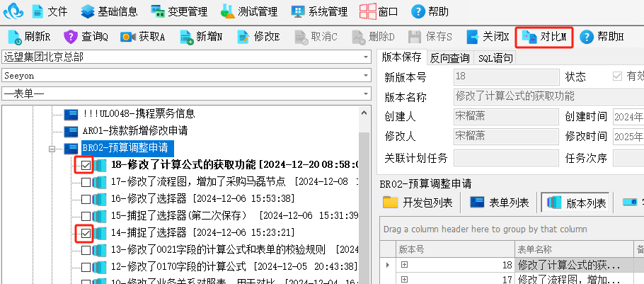Click the 关闭X toolbar icon

pos(473,37)
